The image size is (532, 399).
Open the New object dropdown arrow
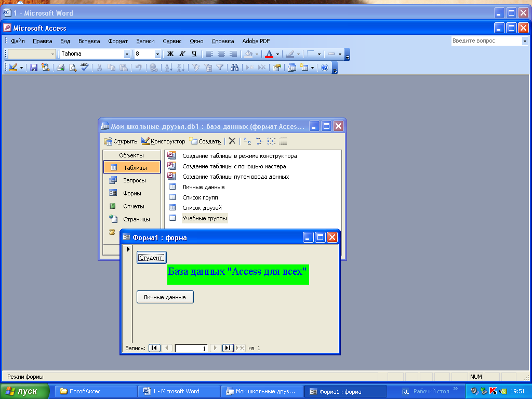(x=312, y=68)
